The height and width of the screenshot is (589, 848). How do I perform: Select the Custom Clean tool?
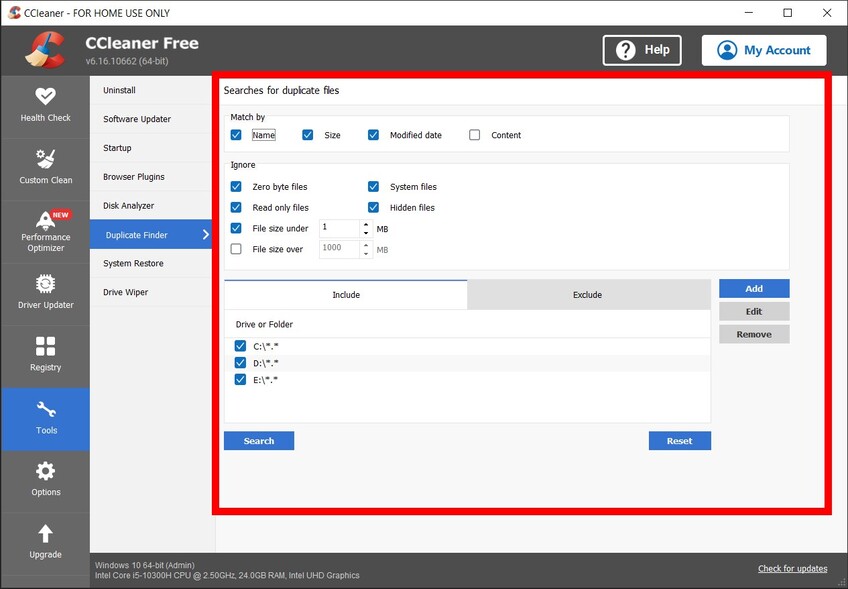coord(45,165)
